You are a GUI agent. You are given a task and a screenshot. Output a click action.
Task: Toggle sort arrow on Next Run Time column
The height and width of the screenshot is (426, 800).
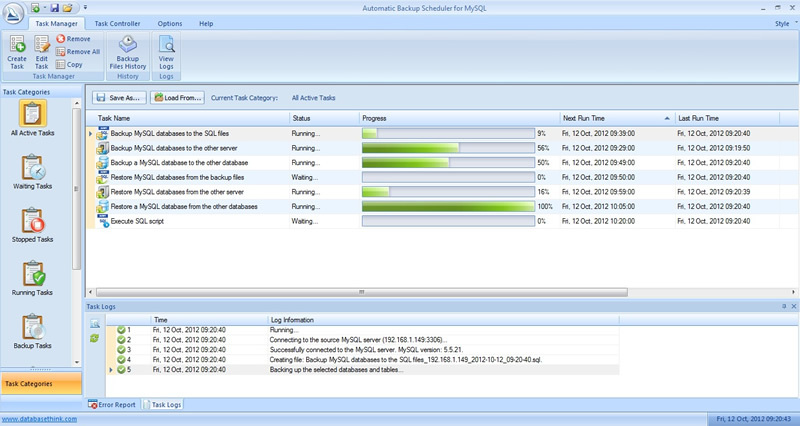[x=667, y=118]
